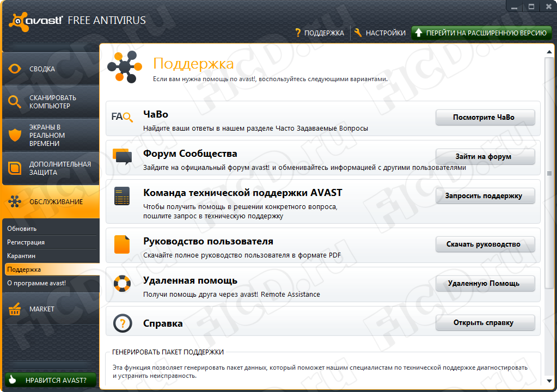Click ПЕРЕЙТИ НА РАСШИРЕННУЮ ВЕРСИЮ button

(482, 33)
